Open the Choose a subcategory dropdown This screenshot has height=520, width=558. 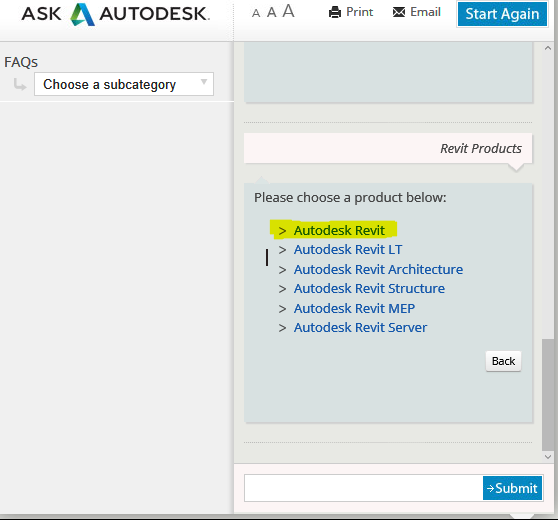pyautogui.click(x=124, y=84)
